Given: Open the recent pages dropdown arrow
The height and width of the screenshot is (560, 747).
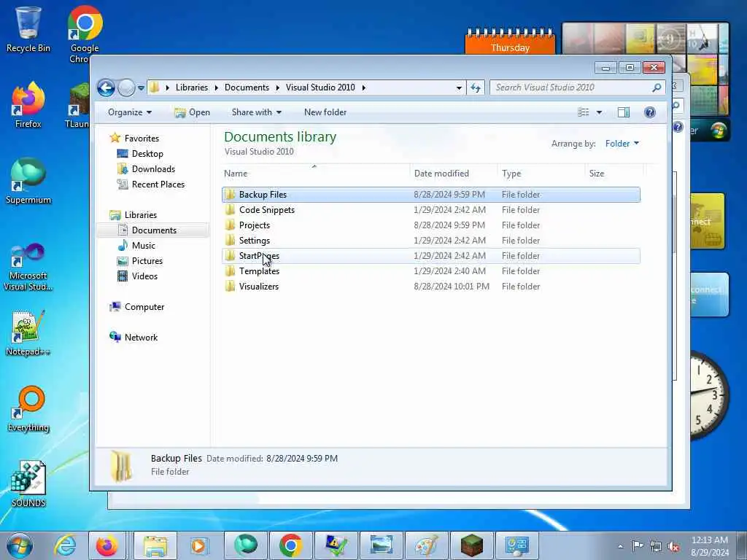Looking at the screenshot, I should (141, 88).
